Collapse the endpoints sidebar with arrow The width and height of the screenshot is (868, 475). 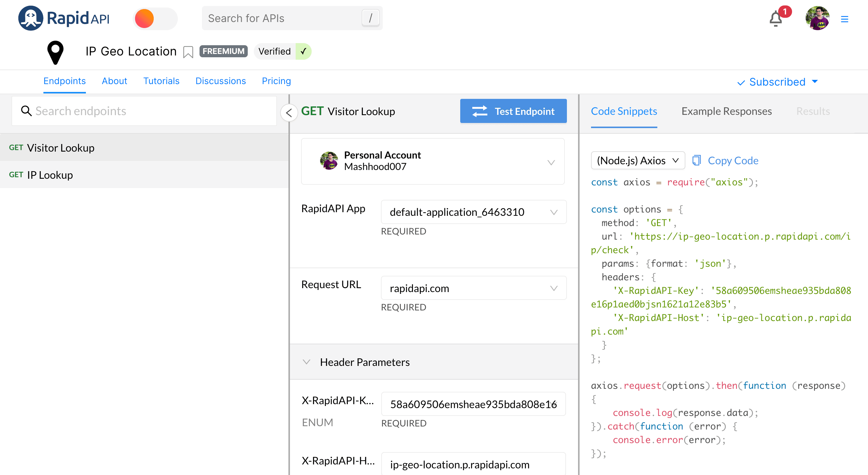pyautogui.click(x=289, y=112)
